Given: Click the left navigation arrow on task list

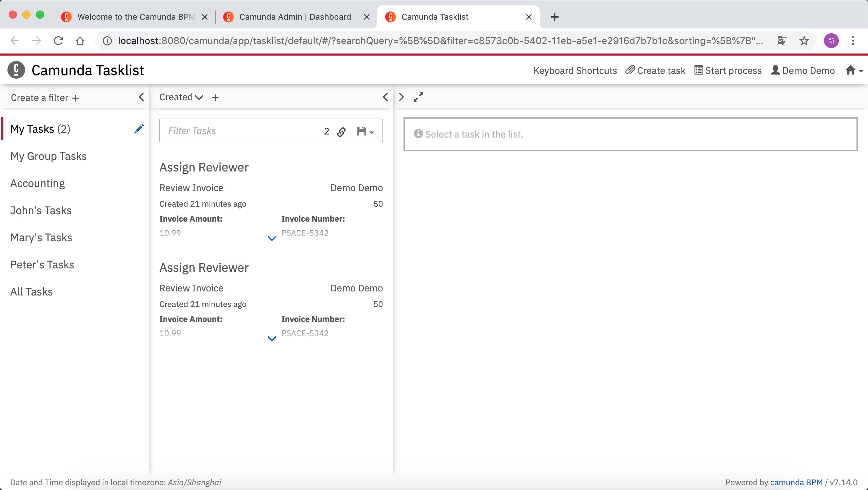Looking at the screenshot, I should click(x=386, y=97).
